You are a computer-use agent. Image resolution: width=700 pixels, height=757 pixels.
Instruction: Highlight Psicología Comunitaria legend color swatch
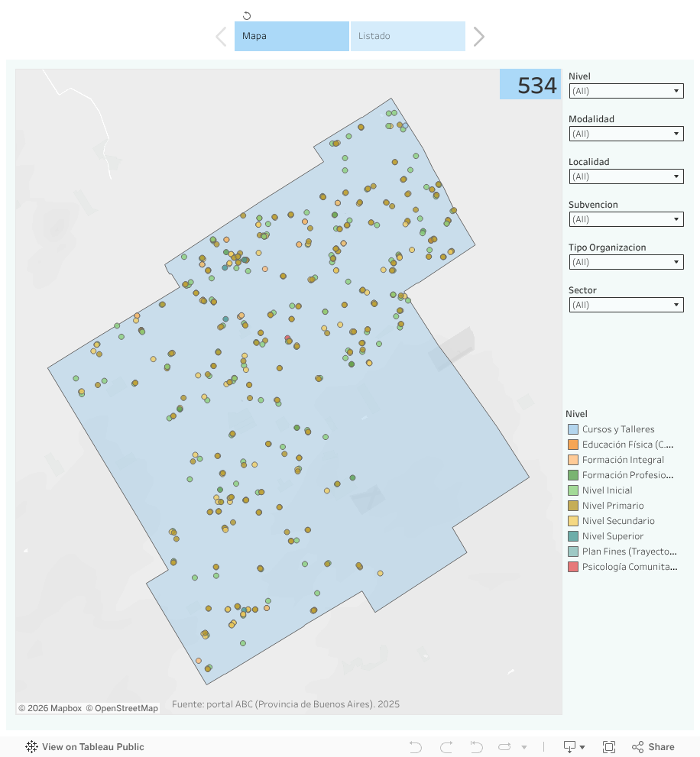pyautogui.click(x=573, y=567)
